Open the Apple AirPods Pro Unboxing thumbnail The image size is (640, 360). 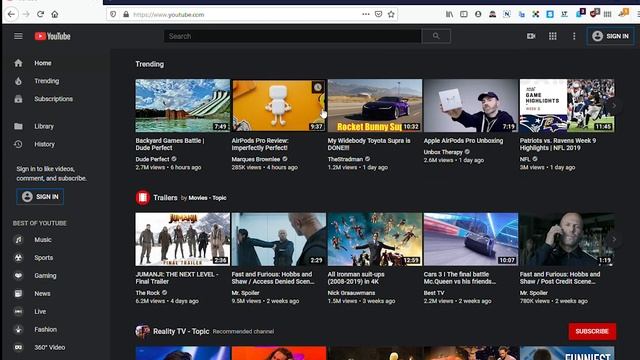point(471,105)
